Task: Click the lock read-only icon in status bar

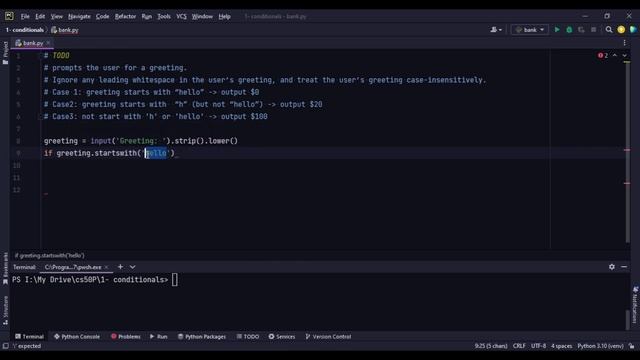Action: pyautogui.click(x=631, y=346)
